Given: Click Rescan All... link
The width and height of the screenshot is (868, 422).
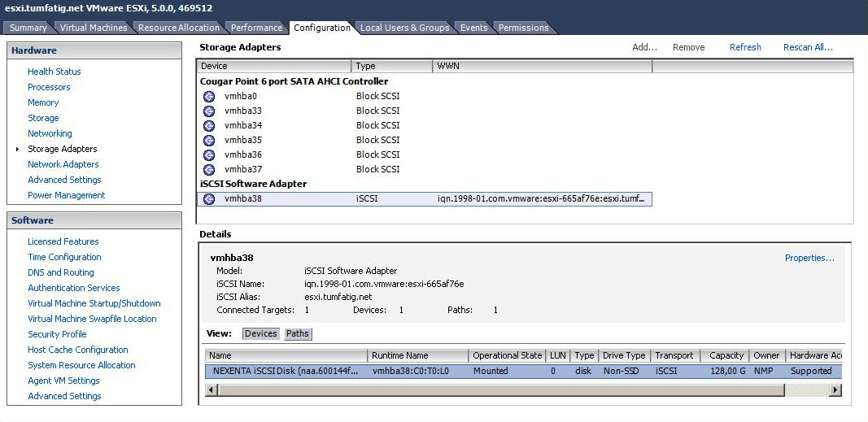Looking at the screenshot, I should pos(808,47).
